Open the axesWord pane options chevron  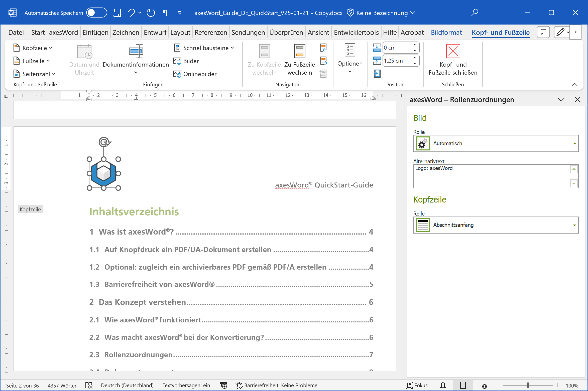point(561,100)
